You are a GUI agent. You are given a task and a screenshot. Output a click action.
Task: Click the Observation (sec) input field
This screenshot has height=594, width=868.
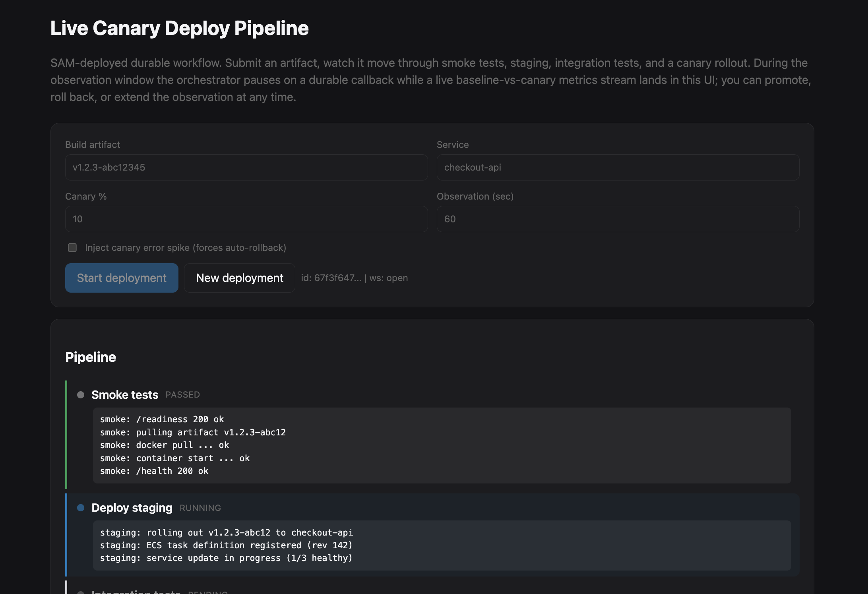(x=618, y=219)
